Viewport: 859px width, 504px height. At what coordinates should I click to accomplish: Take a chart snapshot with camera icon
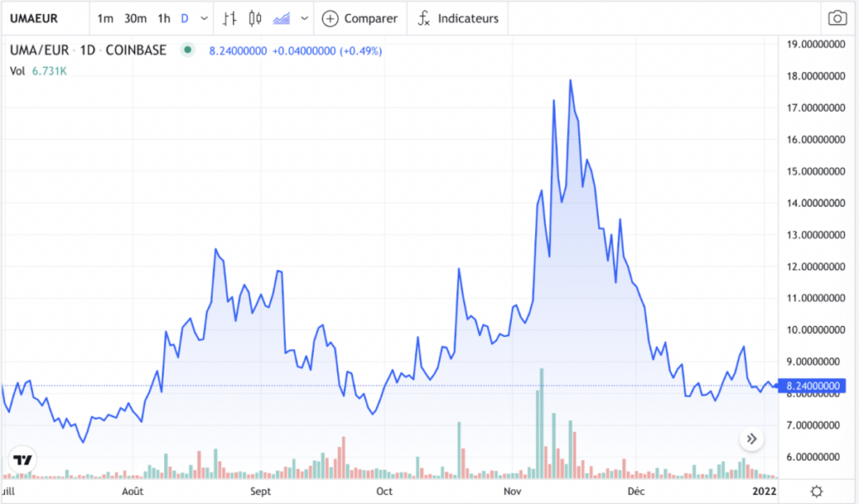(836, 18)
